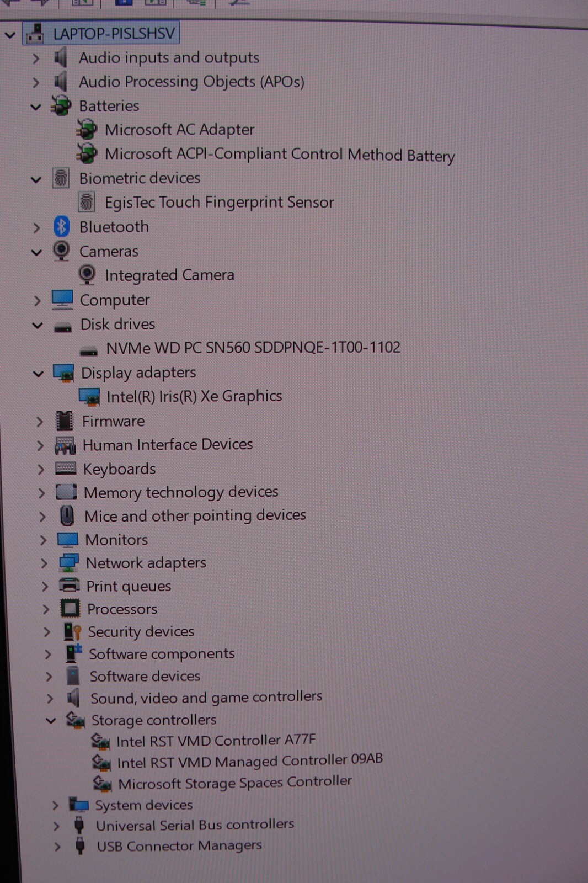Click the Disk drives category icon
Image resolution: width=588 pixels, height=883 pixels.
click(x=63, y=326)
